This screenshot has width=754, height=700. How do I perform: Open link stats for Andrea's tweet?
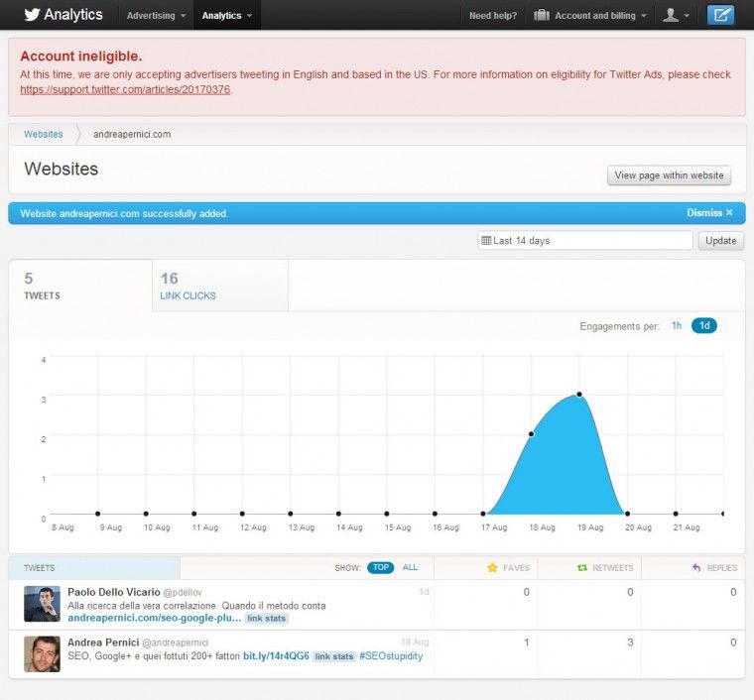tap(334, 656)
